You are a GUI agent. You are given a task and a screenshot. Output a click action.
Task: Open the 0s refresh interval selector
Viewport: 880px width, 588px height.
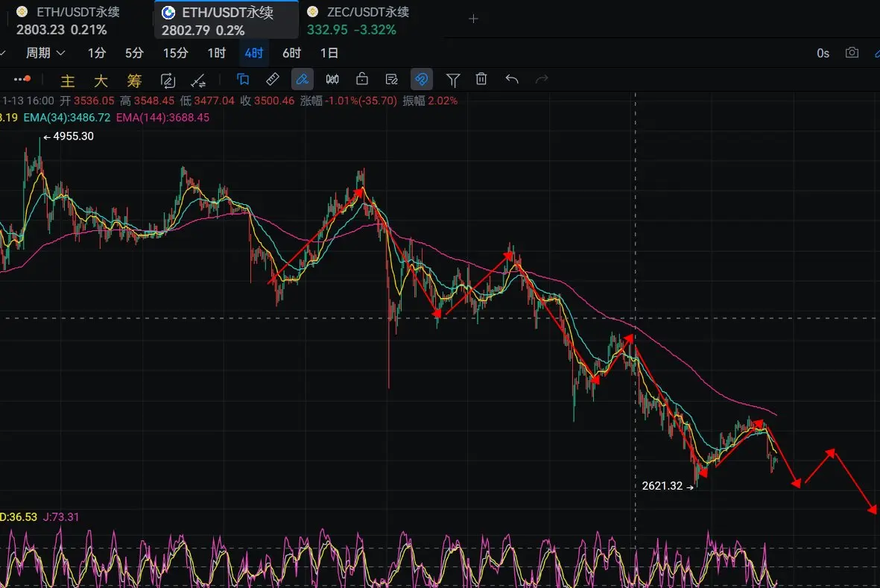[x=823, y=53]
